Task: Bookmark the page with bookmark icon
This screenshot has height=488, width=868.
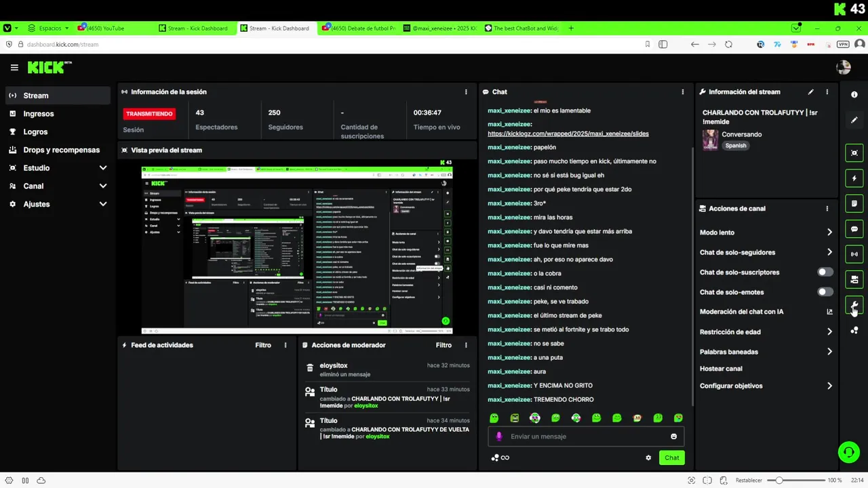Action: (647, 44)
